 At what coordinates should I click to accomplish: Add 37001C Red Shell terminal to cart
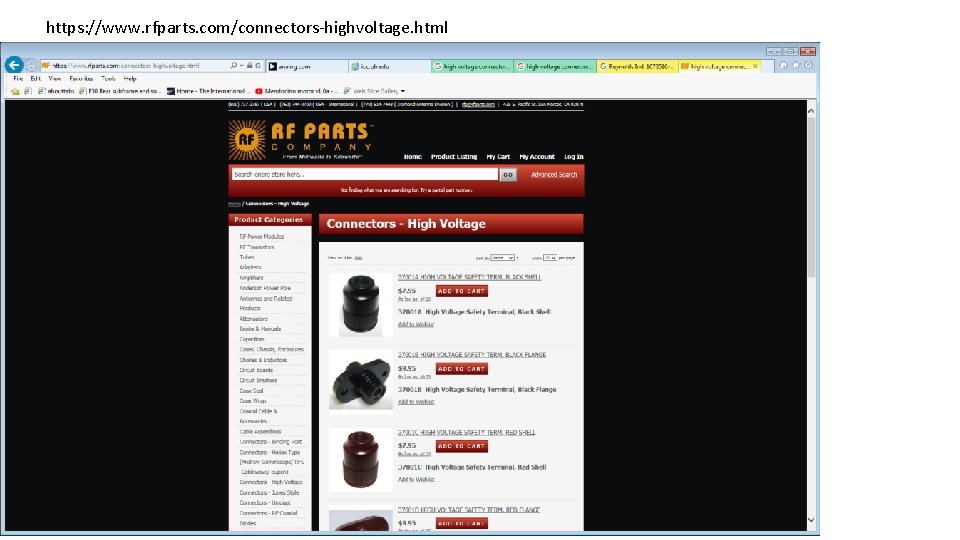[x=462, y=446]
